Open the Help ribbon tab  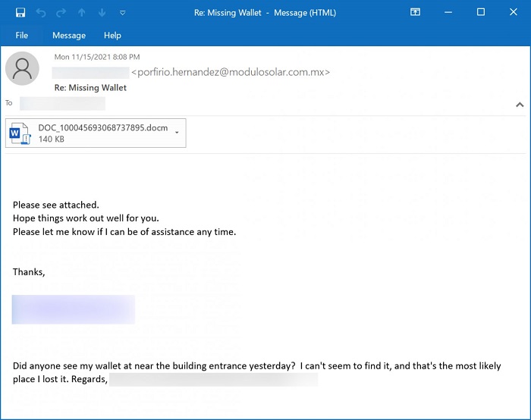(x=112, y=36)
